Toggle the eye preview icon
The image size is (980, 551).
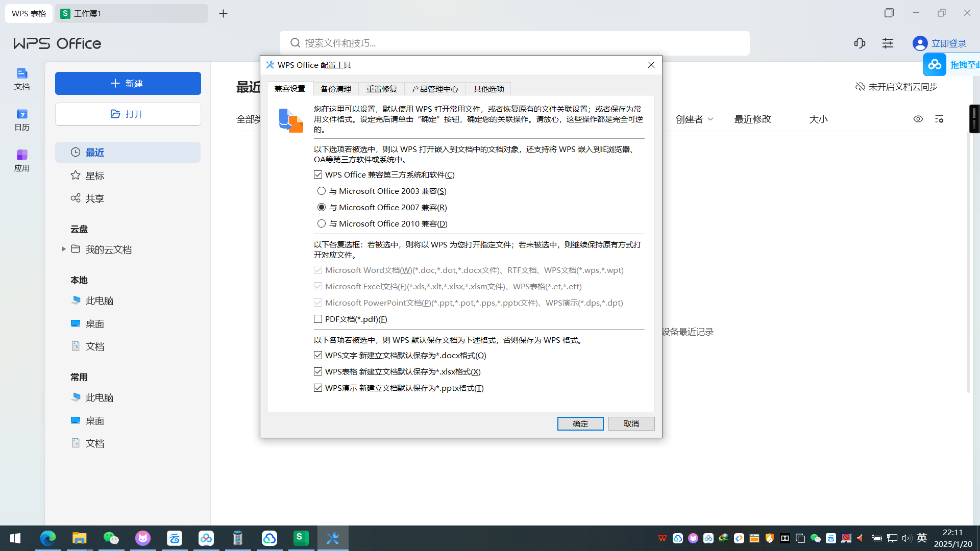(x=918, y=119)
